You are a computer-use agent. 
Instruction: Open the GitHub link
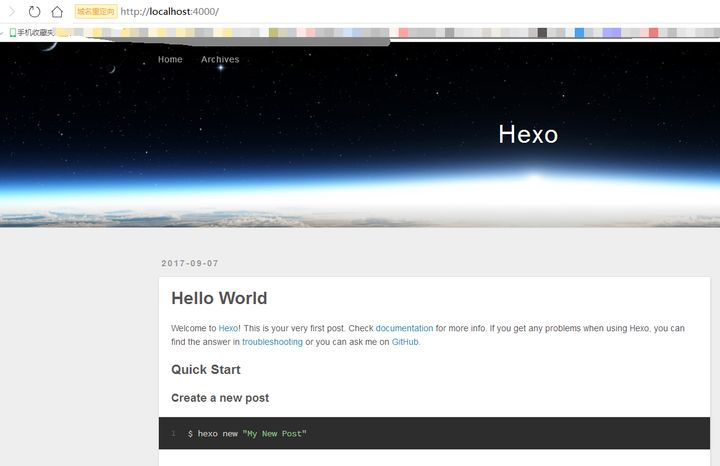click(405, 342)
